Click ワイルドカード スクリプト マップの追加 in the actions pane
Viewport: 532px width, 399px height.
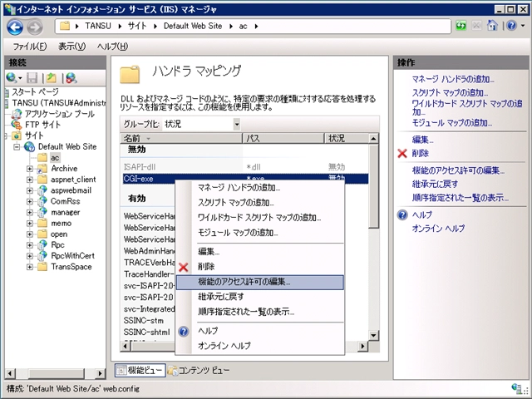click(x=467, y=108)
